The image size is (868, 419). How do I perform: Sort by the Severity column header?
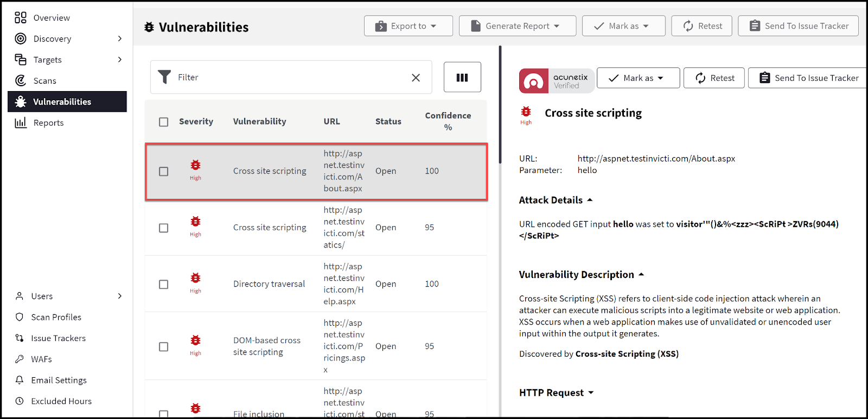pyautogui.click(x=196, y=121)
